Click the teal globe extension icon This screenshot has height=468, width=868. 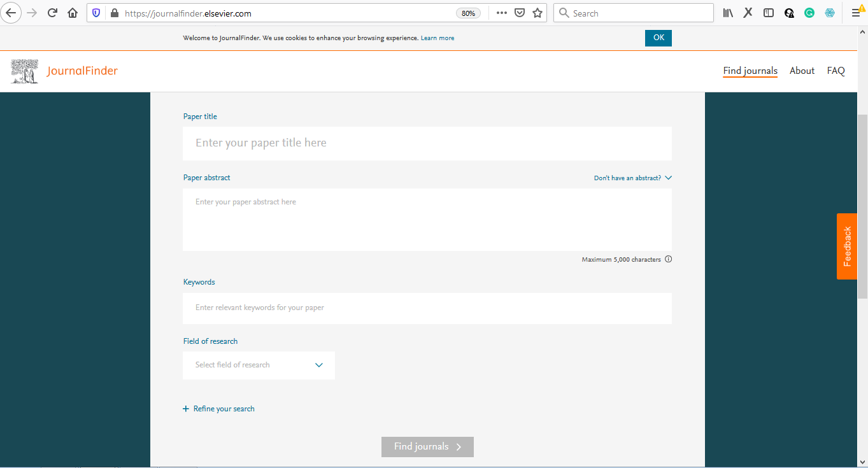(830, 13)
